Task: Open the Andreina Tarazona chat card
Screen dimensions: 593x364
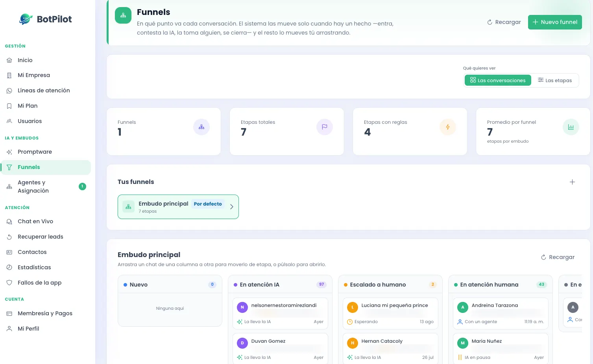Action: (501, 313)
